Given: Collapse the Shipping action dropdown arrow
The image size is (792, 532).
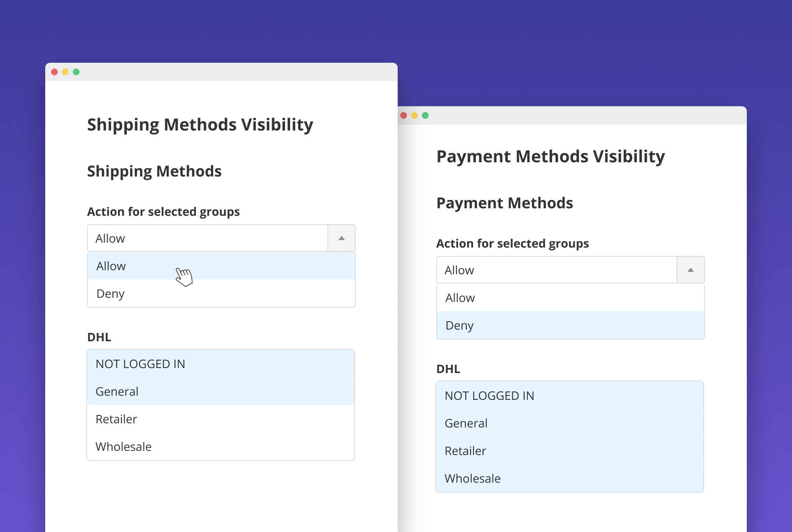Looking at the screenshot, I should (x=342, y=238).
